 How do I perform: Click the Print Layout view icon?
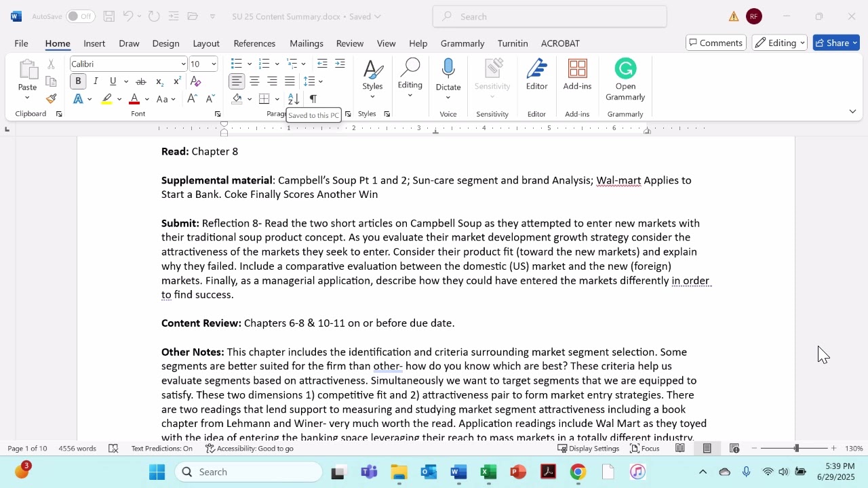pyautogui.click(x=707, y=448)
